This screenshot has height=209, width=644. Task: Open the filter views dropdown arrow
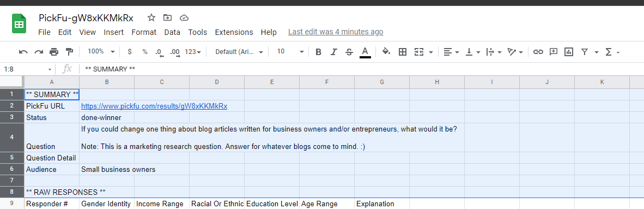coord(597,52)
